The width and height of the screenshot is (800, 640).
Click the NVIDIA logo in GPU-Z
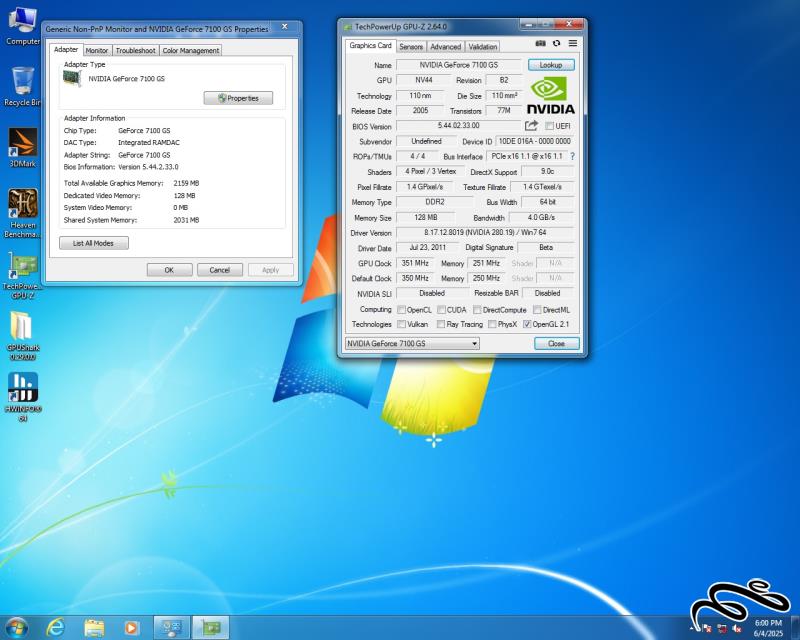(550, 95)
